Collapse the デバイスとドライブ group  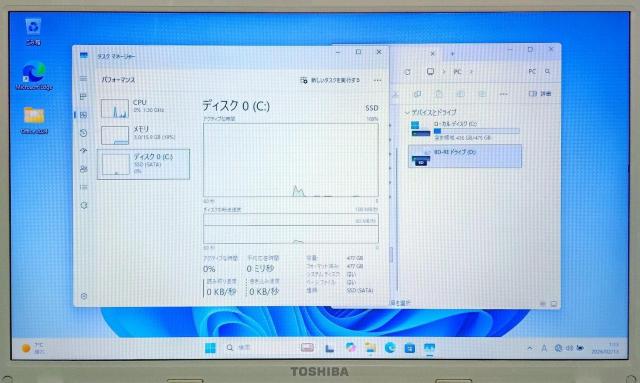pyautogui.click(x=407, y=112)
